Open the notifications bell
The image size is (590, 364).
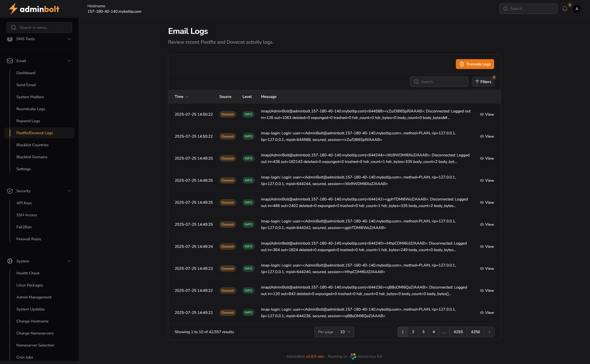pos(565,9)
